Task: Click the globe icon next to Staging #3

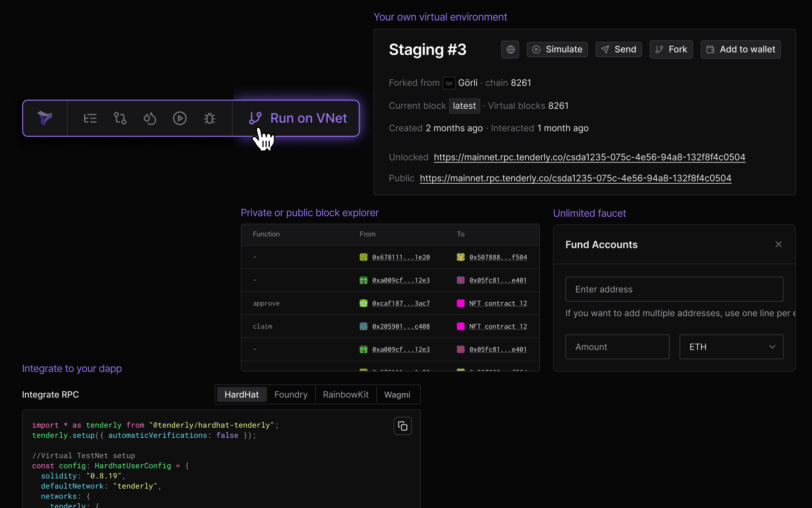Action: coord(510,50)
